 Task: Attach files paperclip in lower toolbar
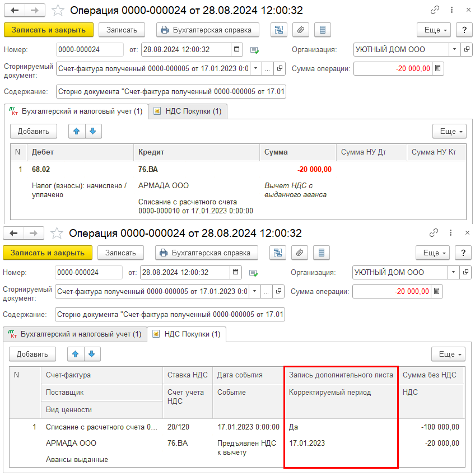pyautogui.click(x=300, y=253)
